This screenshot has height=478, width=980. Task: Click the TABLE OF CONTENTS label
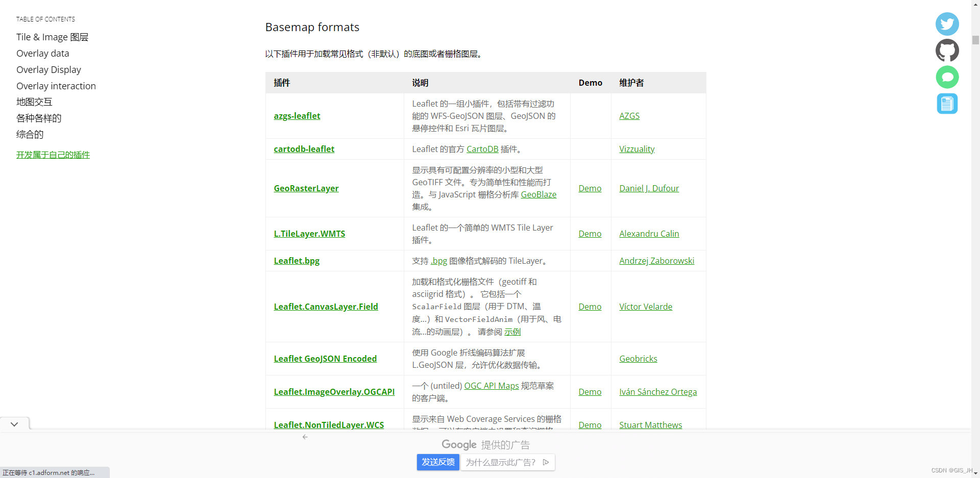point(45,19)
